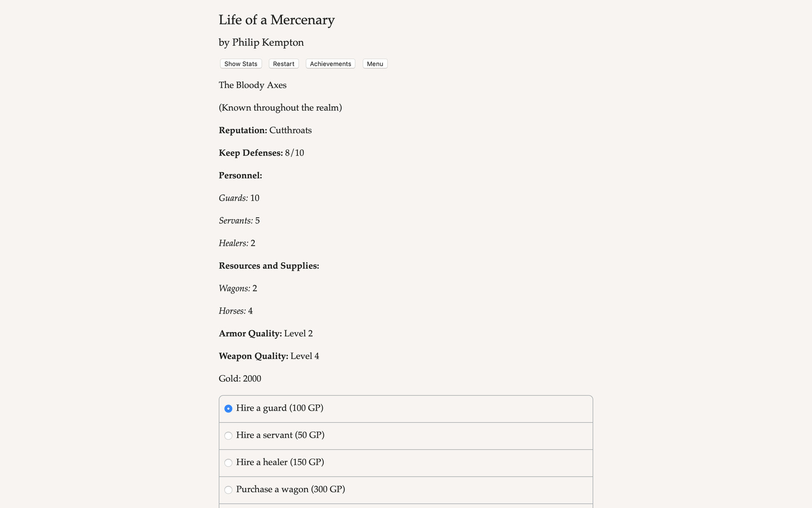Screen dimensions: 812x508
Task: Select the "Hire a guard (100 GP)" option
Action: (228, 409)
